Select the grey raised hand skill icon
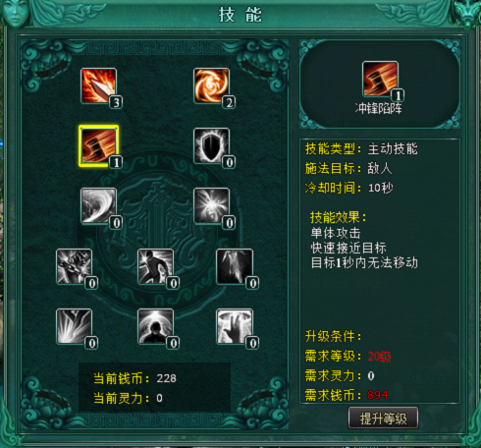This screenshot has width=481, height=448. 235,326
